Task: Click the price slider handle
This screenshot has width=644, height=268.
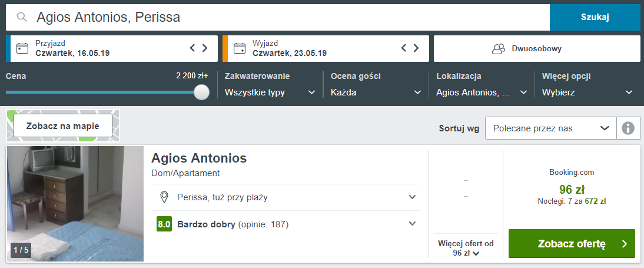Action: (x=202, y=92)
